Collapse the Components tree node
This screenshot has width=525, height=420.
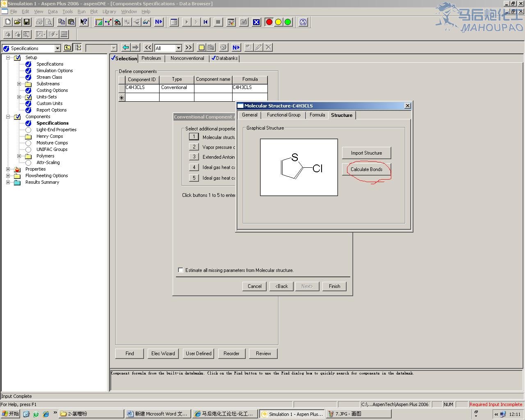(x=8, y=116)
